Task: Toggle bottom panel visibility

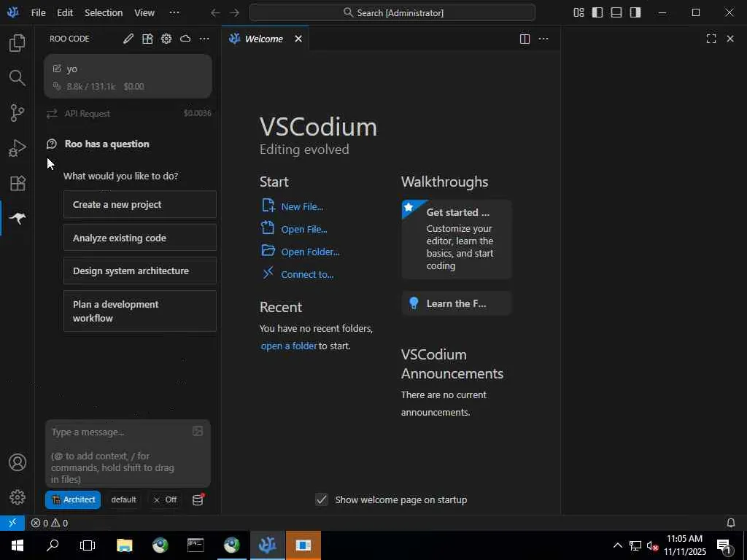Action: [x=616, y=13]
